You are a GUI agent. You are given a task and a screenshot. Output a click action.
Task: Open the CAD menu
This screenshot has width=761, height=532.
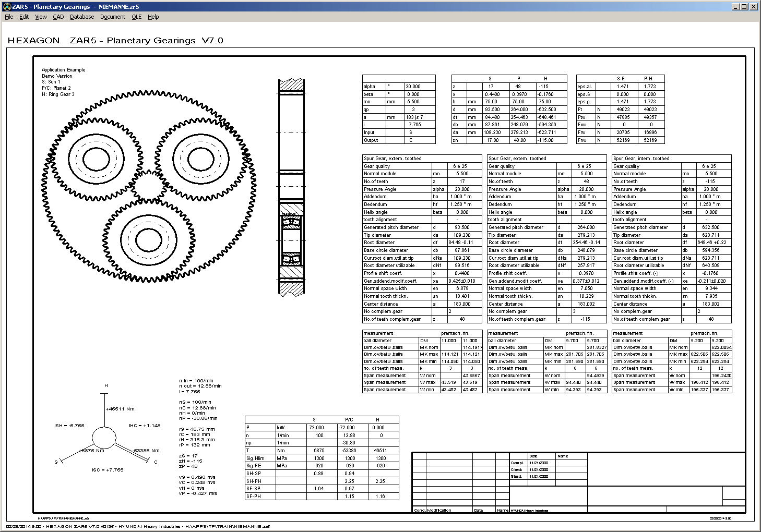[x=58, y=17]
